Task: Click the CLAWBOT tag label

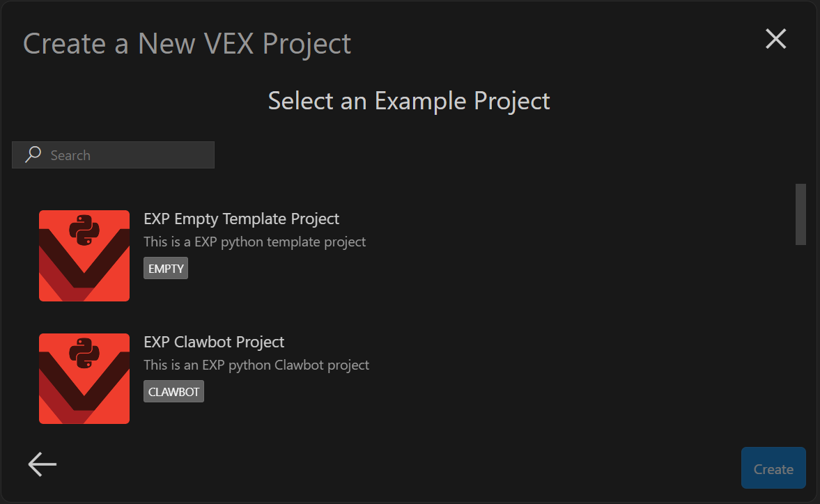Action: pos(173,391)
